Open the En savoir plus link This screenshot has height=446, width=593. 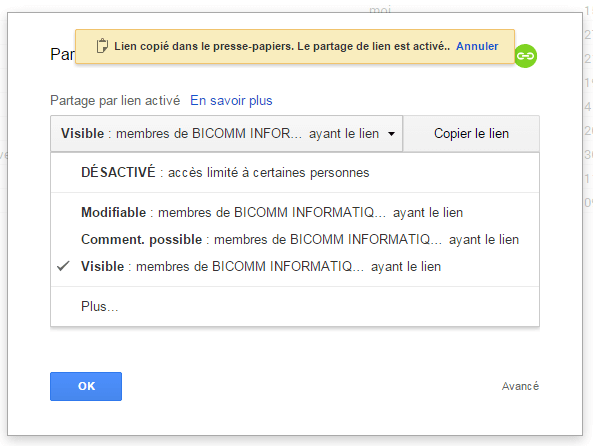pos(231,101)
